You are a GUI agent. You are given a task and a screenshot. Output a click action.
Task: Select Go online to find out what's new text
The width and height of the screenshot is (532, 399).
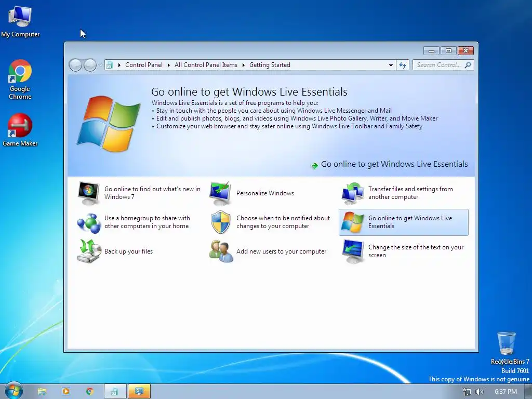click(152, 193)
